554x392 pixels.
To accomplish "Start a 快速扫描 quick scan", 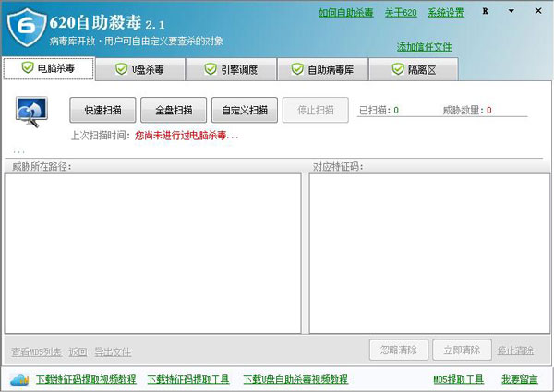I will 102,110.
